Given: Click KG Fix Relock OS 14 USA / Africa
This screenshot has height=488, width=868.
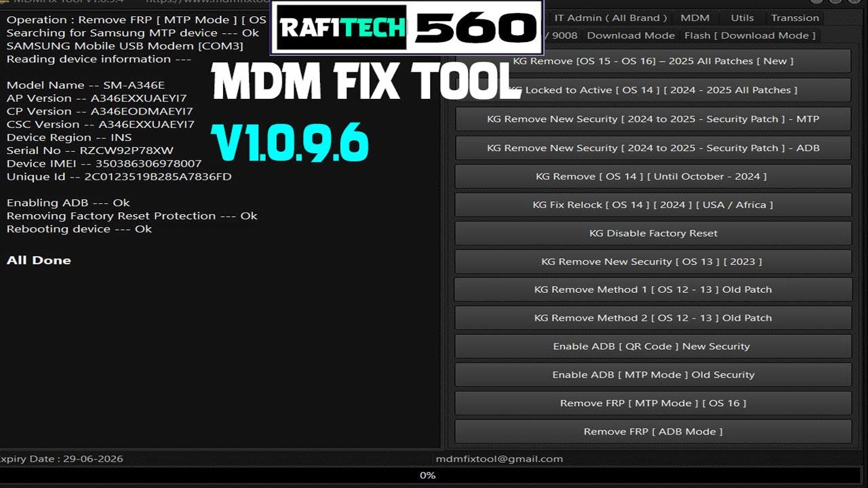Looking at the screenshot, I should click(653, 205).
